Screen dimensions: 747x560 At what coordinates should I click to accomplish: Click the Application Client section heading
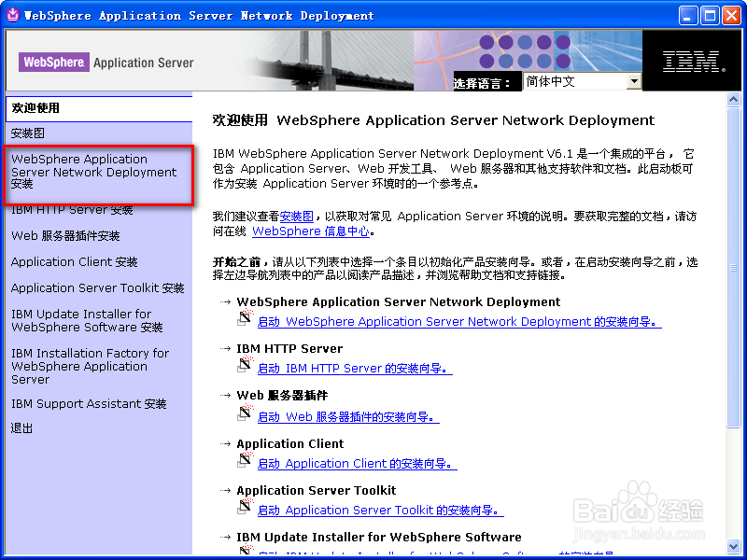click(x=290, y=444)
